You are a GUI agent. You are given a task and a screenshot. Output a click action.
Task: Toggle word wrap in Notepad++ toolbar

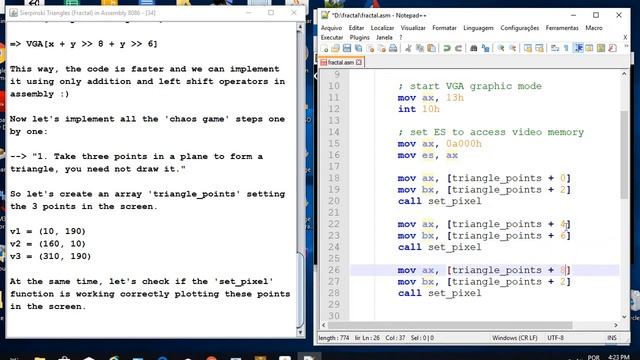[x=555, y=48]
